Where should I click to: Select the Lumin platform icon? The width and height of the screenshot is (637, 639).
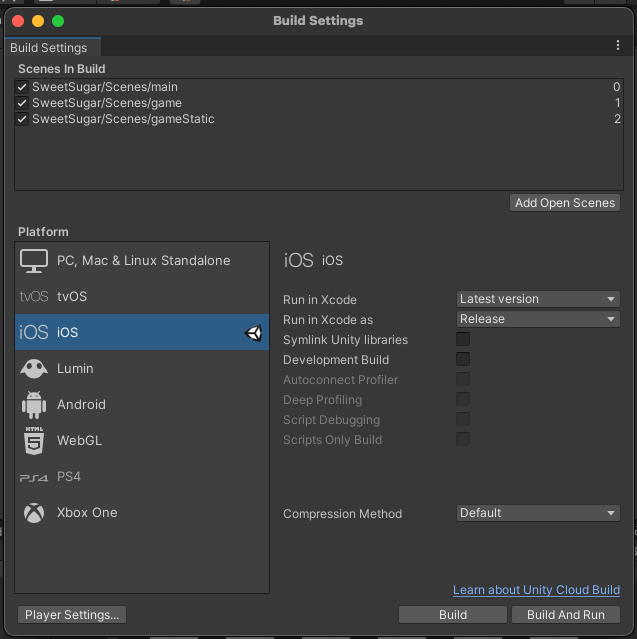click(x=34, y=368)
